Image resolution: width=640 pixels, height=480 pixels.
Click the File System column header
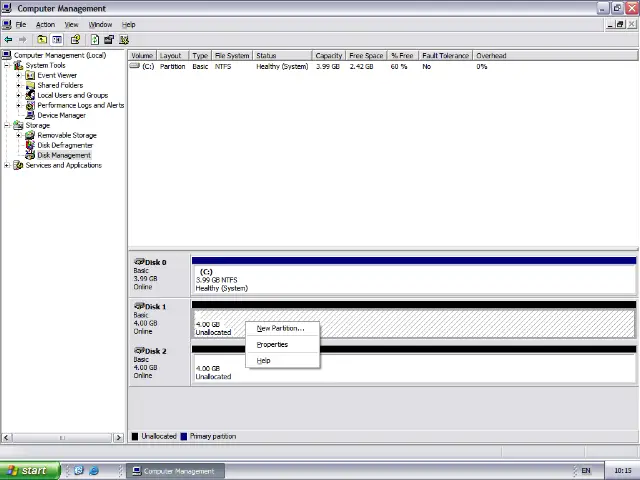click(232, 56)
